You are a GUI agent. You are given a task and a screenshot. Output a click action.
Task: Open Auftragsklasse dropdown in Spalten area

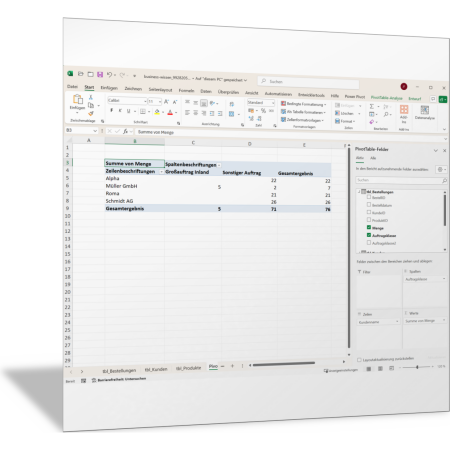click(444, 279)
